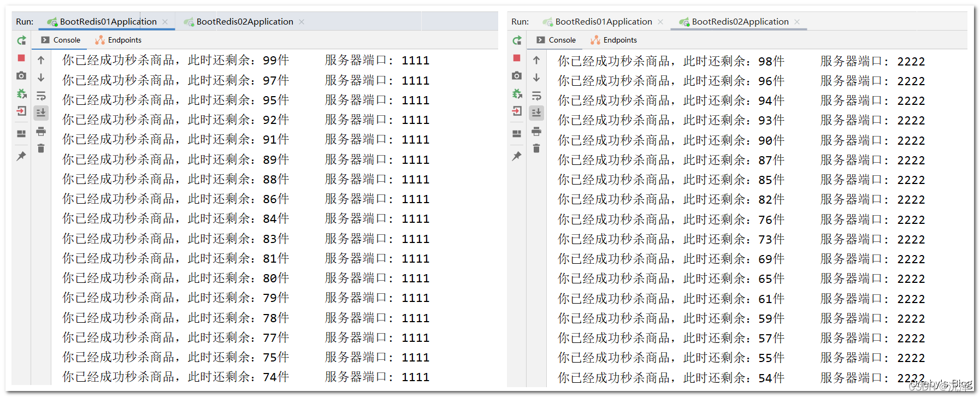Image resolution: width=980 pixels, height=397 pixels.
Task: Click up-arrow stack trace icon, port 2222 panel
Action: tap(536, 60)
